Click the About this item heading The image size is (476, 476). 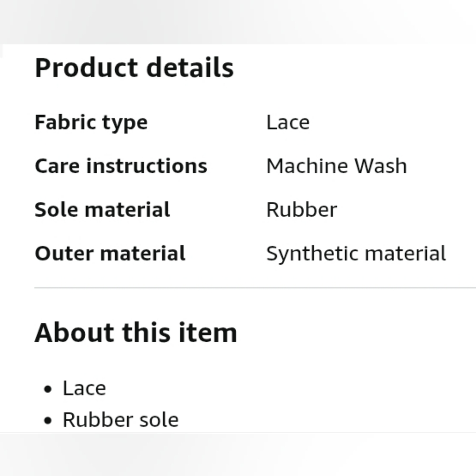coord(136,333)
